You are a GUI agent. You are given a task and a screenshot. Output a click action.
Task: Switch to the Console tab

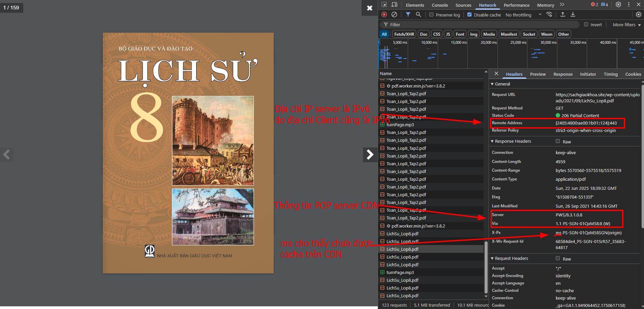pos(440,5)
